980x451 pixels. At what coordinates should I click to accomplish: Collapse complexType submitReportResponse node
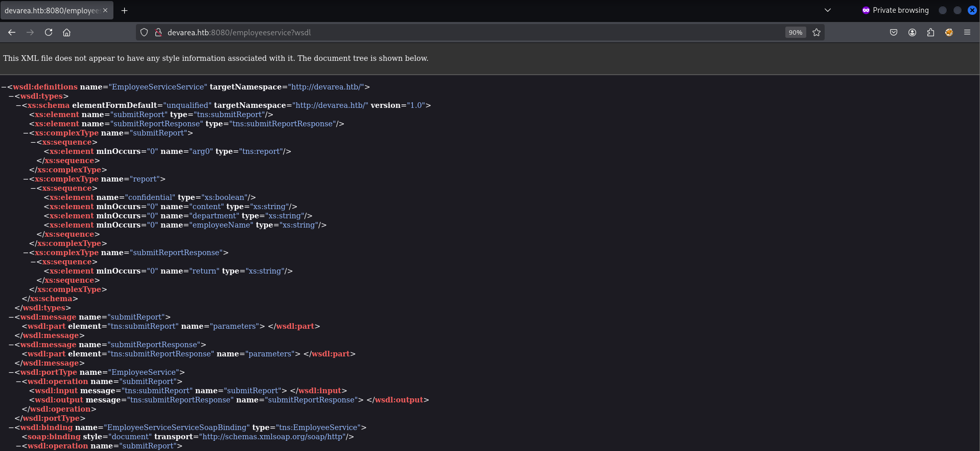click(26, 253)
